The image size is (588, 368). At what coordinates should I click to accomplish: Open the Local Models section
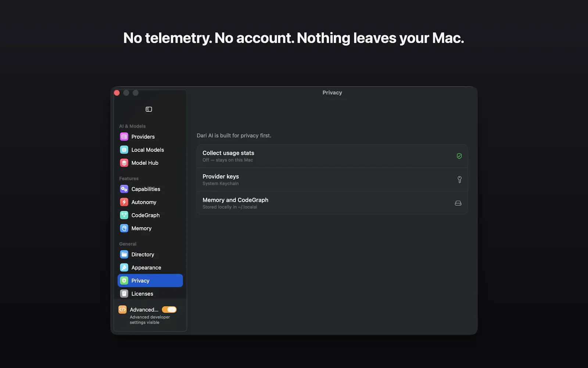pyautogui.click(x=148, y=150)
